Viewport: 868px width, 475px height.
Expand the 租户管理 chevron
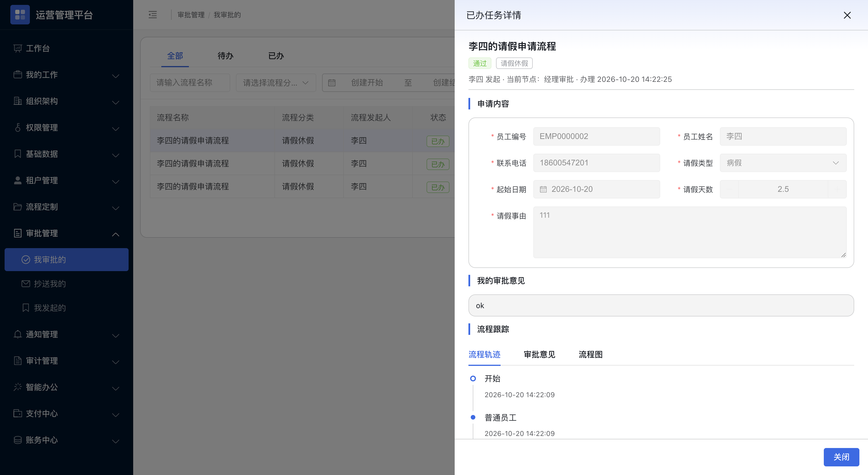tap(116, 181)
